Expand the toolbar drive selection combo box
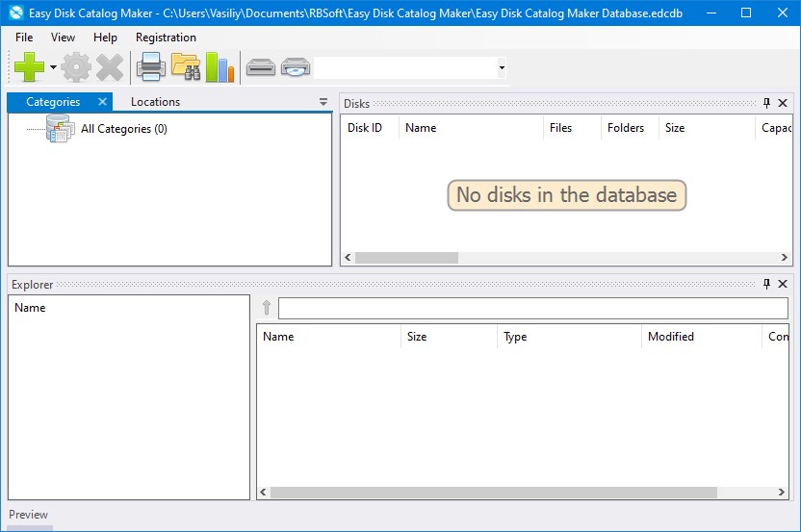 point(502,68)
